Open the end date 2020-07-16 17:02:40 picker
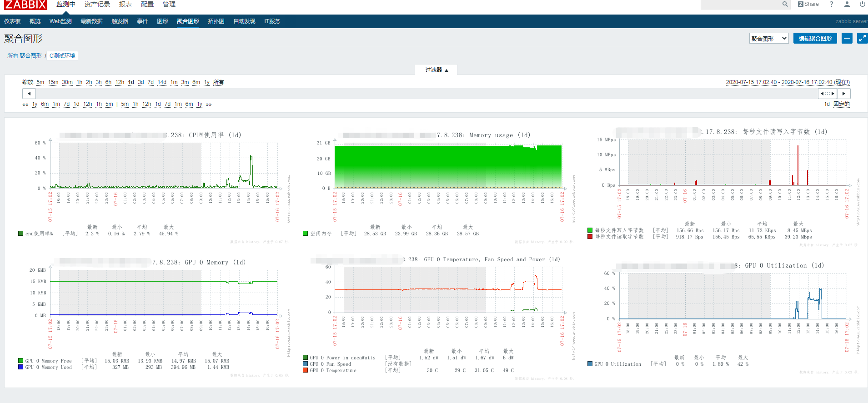The image size is (868, 403). point(806,82)
